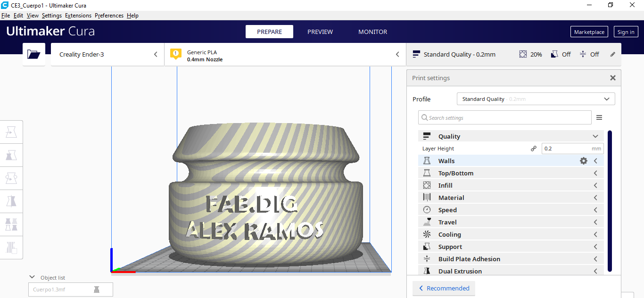This screenshot has height=298, width=644.
Task: Click the extruder 1 material badge icon
Action: point(175,54)
